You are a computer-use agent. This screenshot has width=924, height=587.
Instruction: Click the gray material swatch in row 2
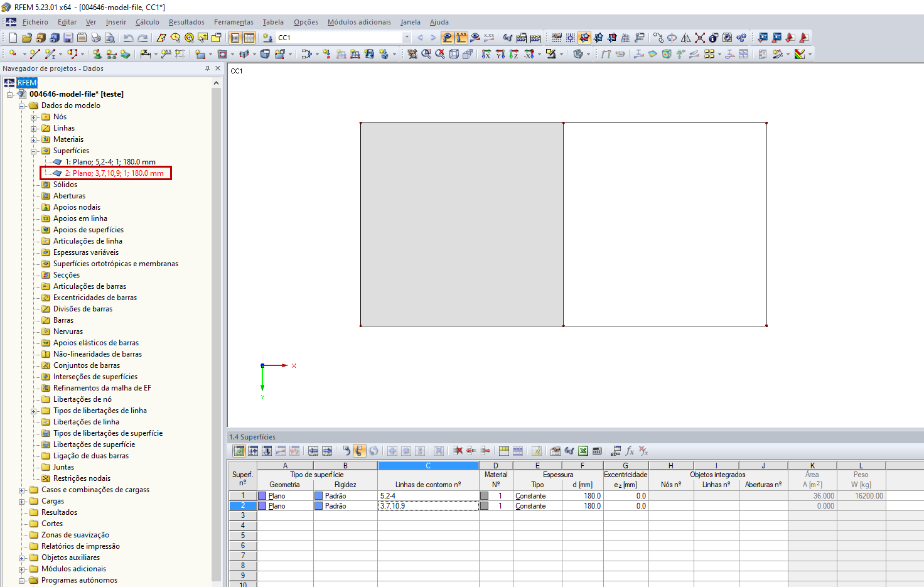(484, 506)
